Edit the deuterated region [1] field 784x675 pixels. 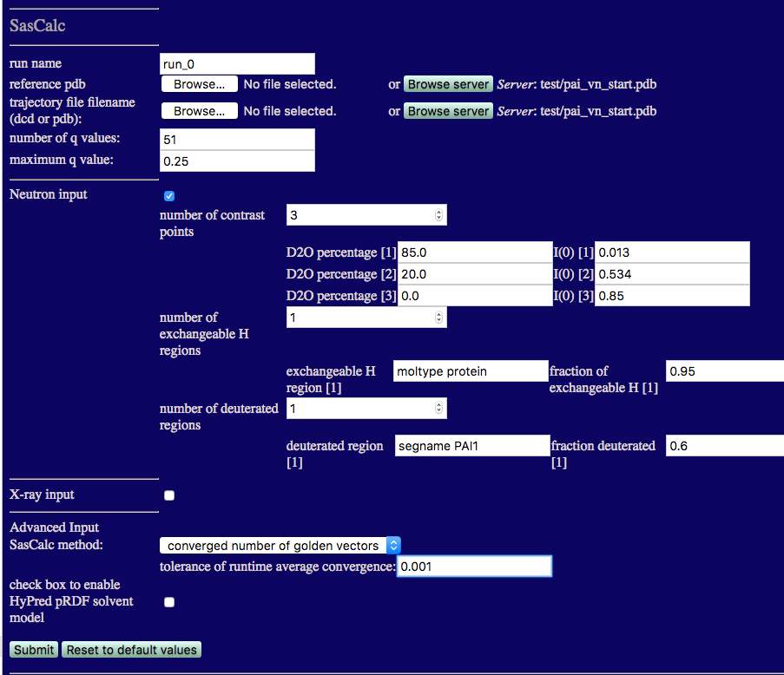click(x=472, y=446)
